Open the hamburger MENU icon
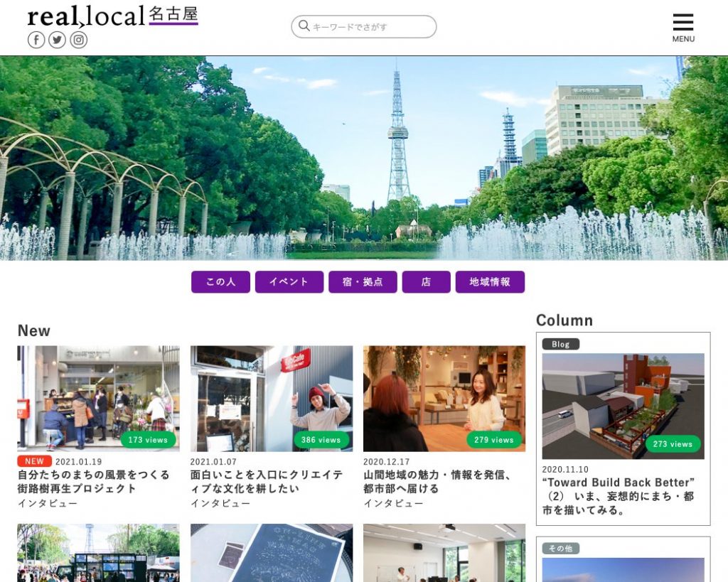 pyautogui.click(x=682, y=27)
